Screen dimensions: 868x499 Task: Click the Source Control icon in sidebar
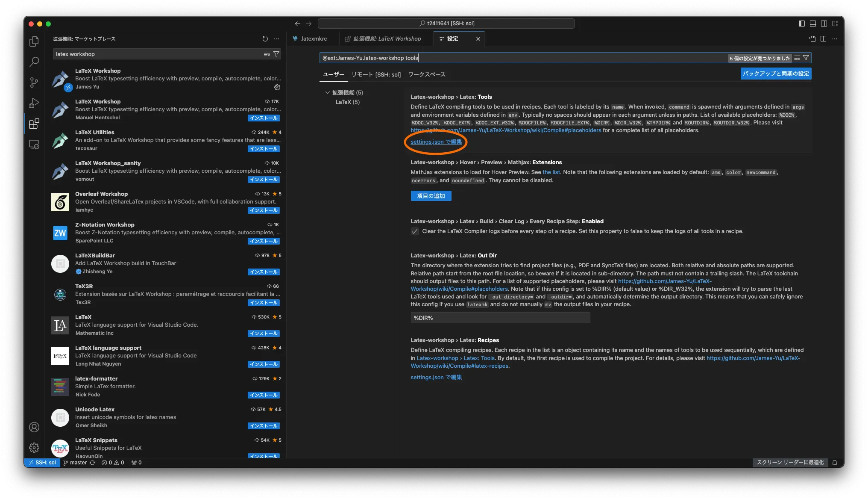[x=33, y=82]
